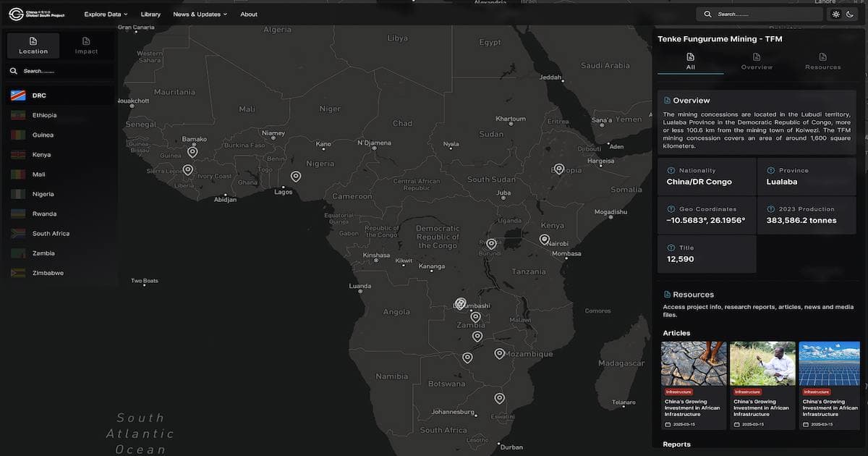Screen dimensions: 868x456
Task: Open the Nationality info icon
Action: tap(671, 170)
